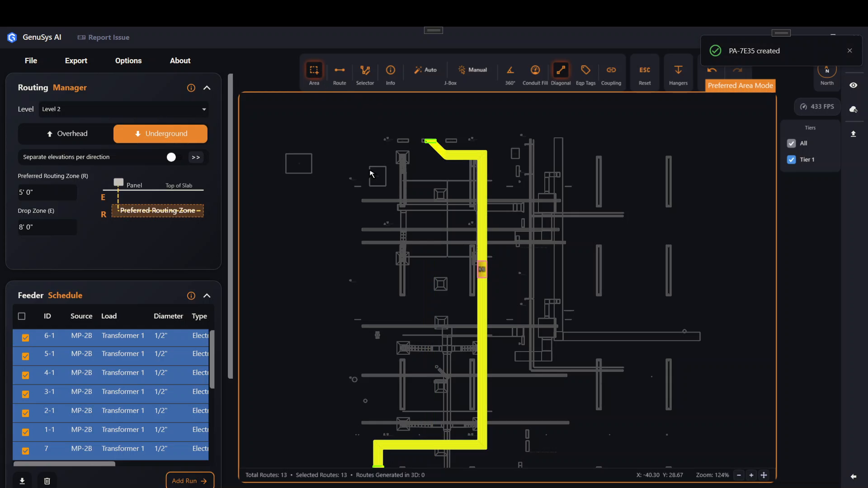Select the Coupling tool

pyautogui.click(x=611, y=74)
